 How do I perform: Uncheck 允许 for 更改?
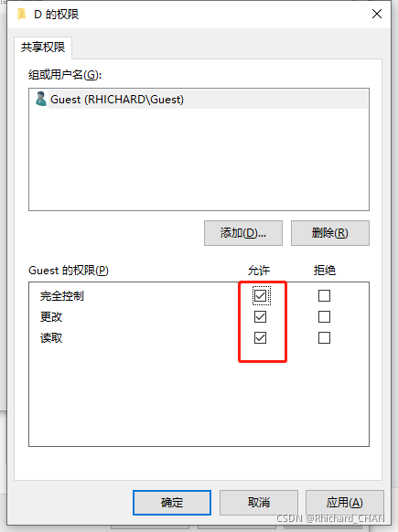[x=261, y=316]
